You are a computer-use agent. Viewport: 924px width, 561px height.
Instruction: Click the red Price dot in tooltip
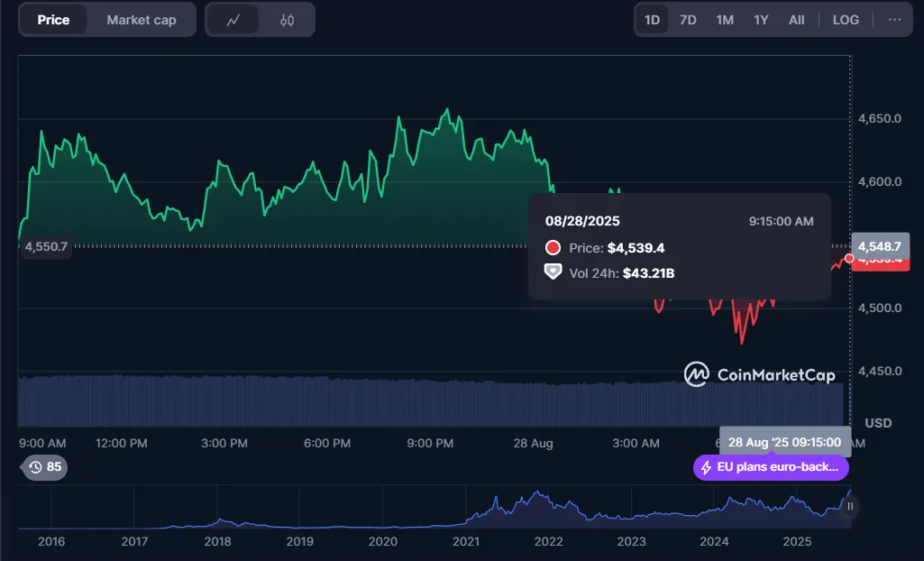pos(553,248)
